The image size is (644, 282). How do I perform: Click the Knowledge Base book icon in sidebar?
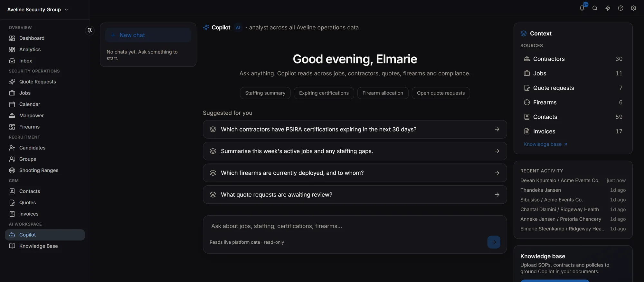pos(12,246)
